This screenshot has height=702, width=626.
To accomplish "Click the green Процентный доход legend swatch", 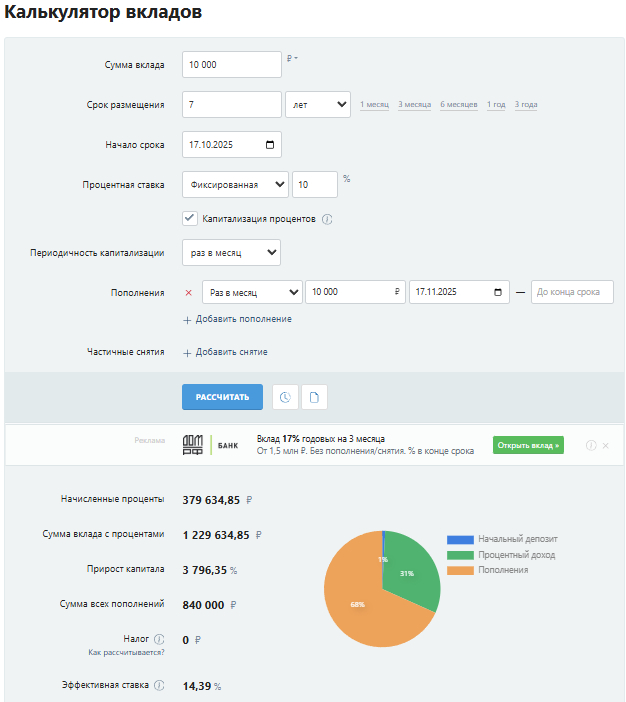I will point(460,554).
